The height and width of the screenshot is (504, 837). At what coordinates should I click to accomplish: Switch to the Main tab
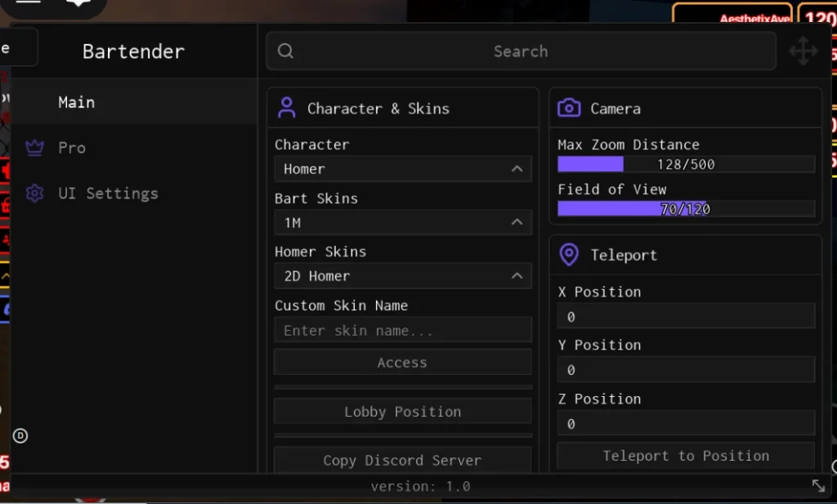pyautogui.click(x=76, y=102)
